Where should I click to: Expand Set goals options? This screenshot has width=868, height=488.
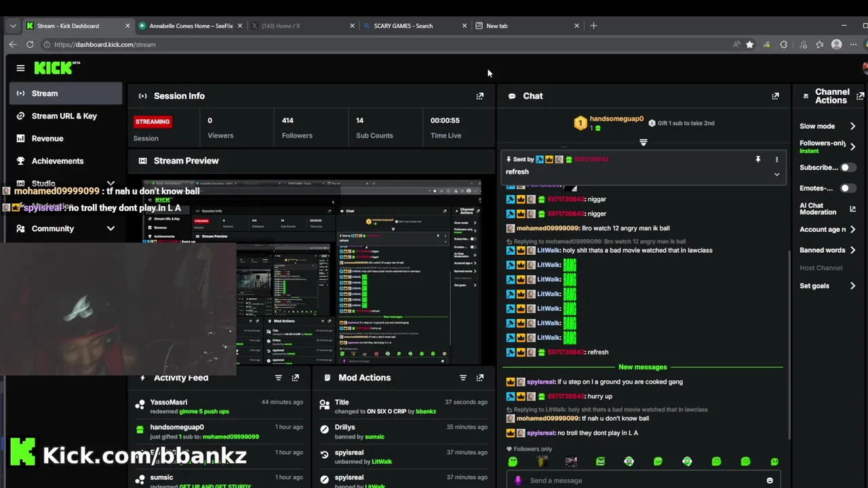[852, 286]
